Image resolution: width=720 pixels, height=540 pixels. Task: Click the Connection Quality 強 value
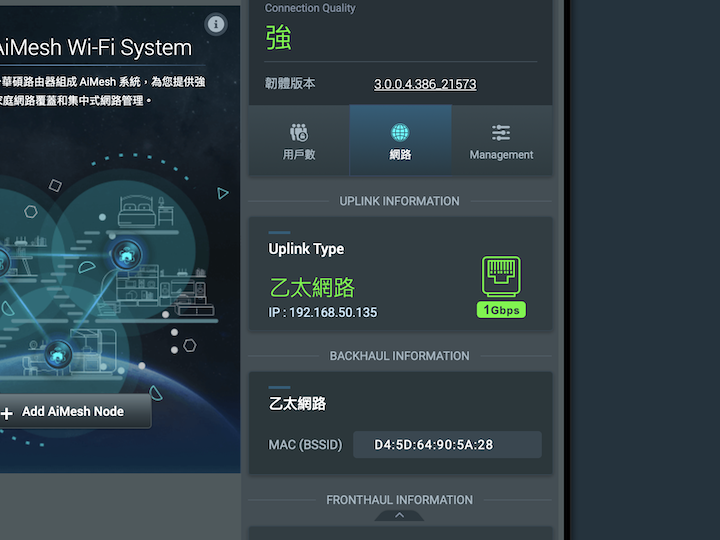point(278,38)
